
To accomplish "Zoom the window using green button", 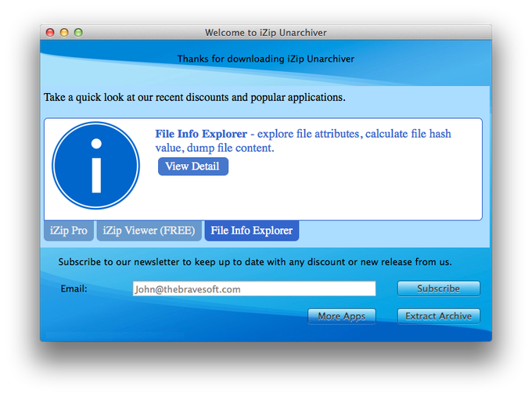I will 78,33.
